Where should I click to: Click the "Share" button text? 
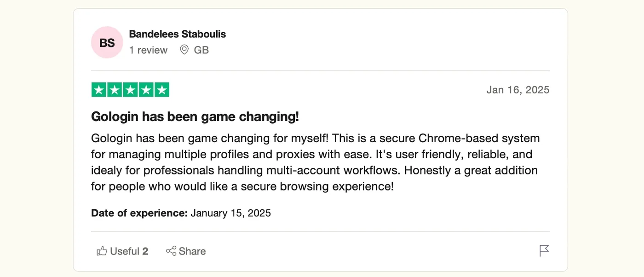pyautogui.click(x=192, y=251)
